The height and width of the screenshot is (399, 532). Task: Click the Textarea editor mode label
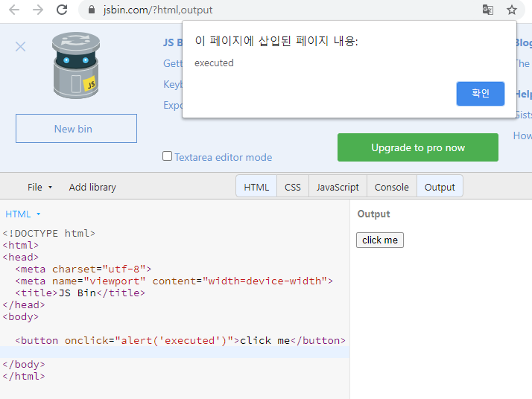coord(224,157)
